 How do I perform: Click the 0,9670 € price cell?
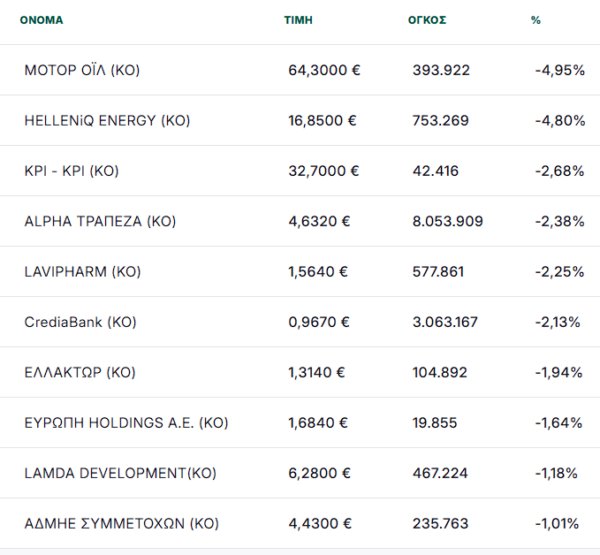pos(319,322)
